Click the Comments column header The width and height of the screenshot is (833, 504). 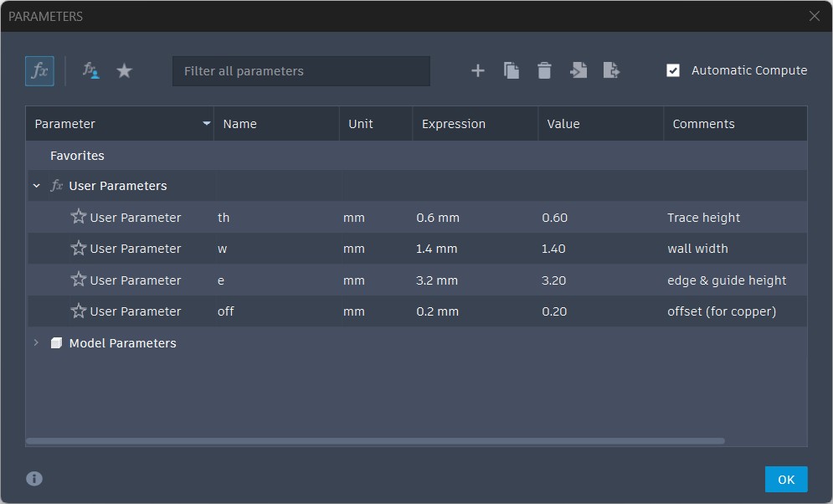point(703,124)
